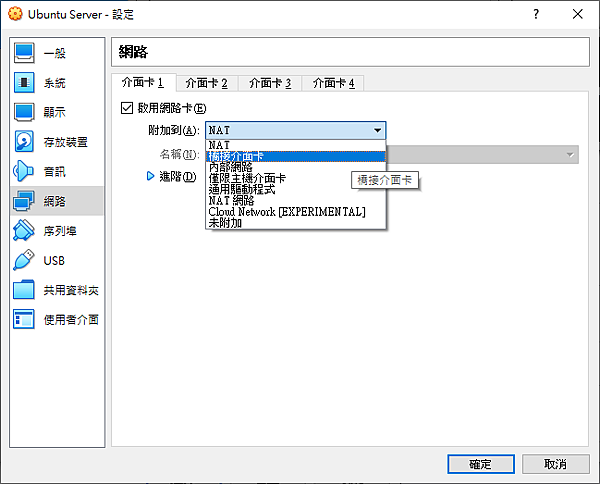Image resolution: width=600 pixels, height=484 pixels.
Task: Select the 音訊 label in sidebar
Action: point(55,171)
